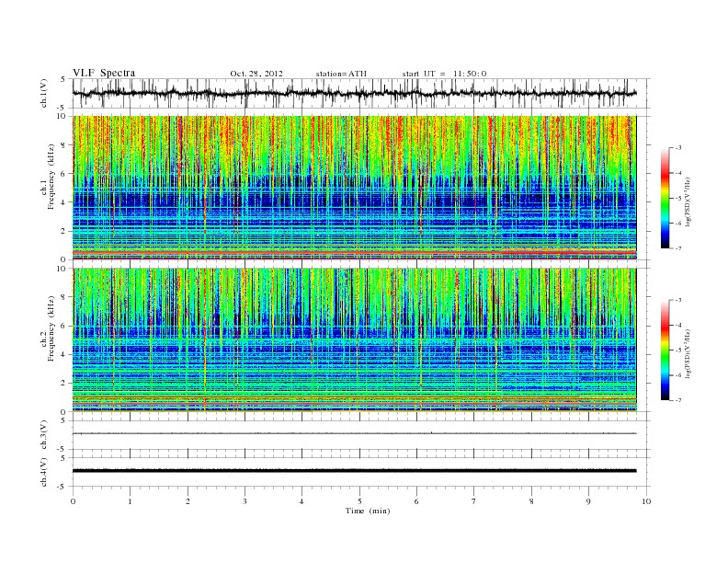Click the "3" tick on the time axis

(245, 501)
